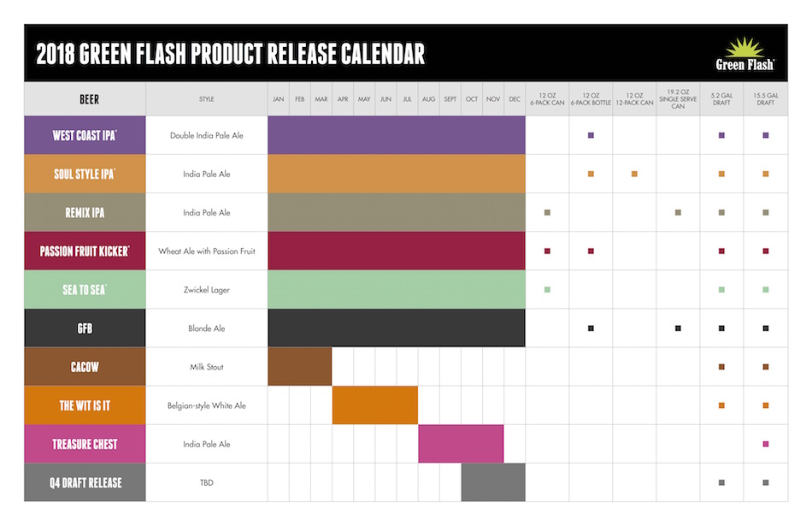Image resolution: width=812 pixels, height=526 pixels.
Task: Click Cacow 5.2 gal draft marker
Action: click(722, 367)
